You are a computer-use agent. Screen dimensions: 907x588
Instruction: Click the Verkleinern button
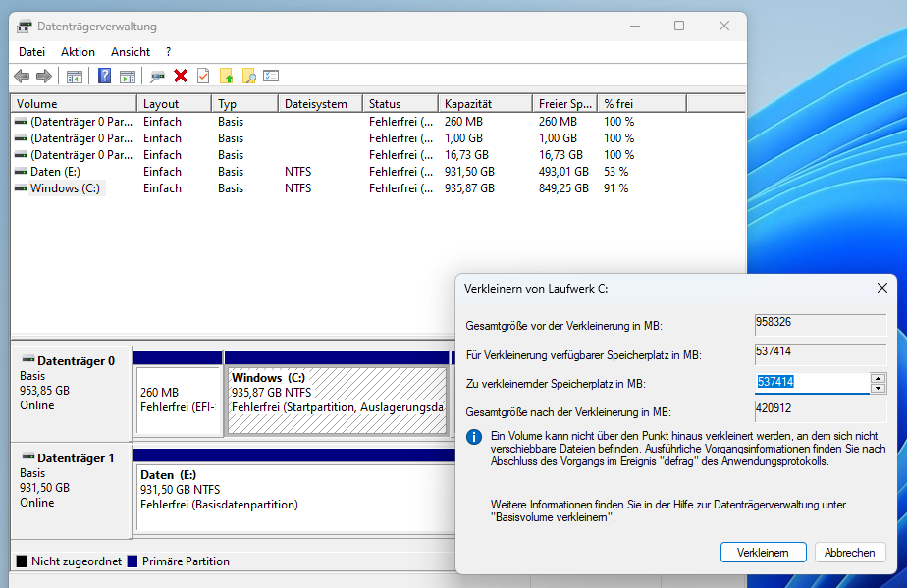coord(763,553)
